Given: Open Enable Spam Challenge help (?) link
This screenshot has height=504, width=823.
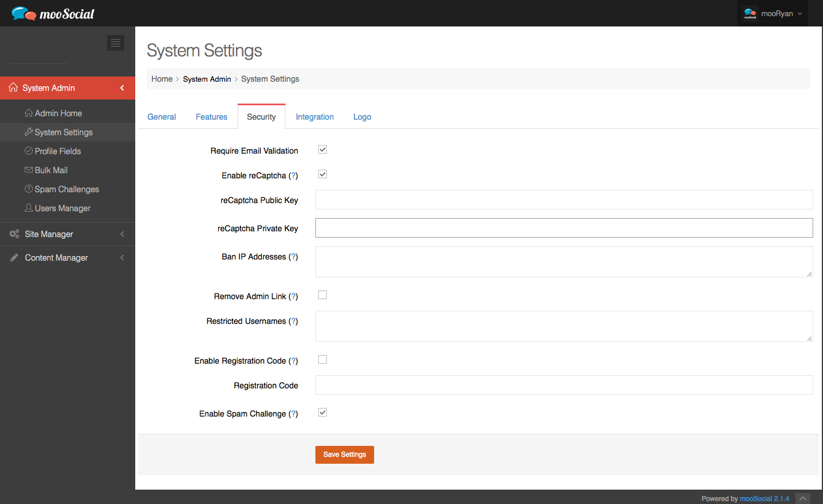Looking at the screenshot, I should point(294,414).
